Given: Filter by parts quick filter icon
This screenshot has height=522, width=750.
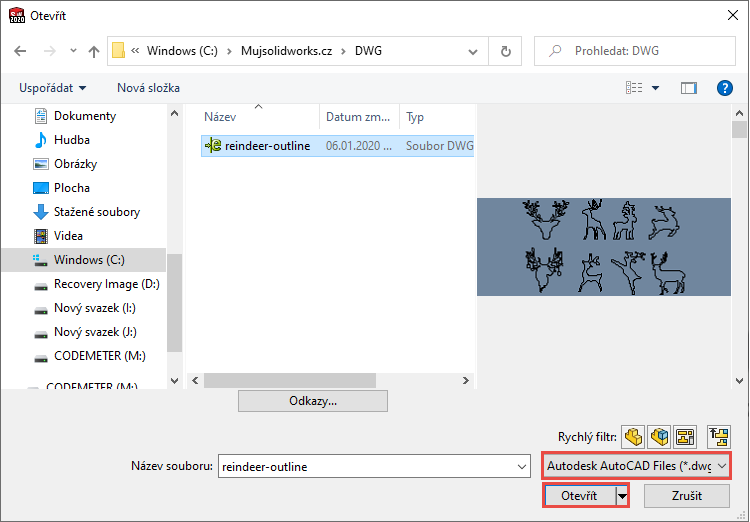Looking at the screenshot, I should (x=633, y=437).
